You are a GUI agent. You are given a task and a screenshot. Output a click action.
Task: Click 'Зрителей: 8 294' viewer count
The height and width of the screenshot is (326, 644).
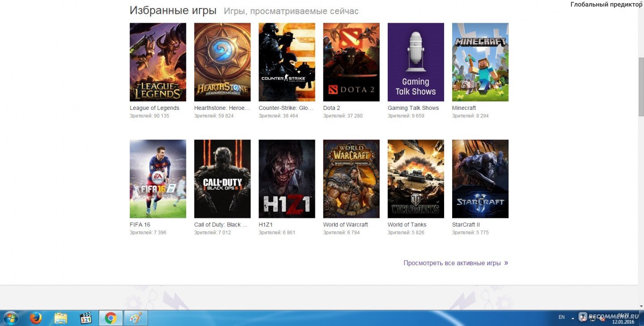click(470, 116)
